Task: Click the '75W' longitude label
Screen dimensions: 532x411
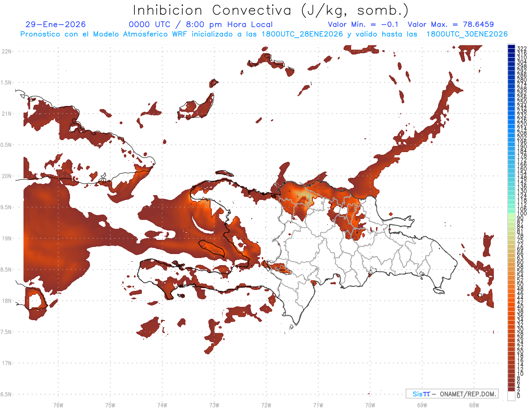Action: click(110, 405)
